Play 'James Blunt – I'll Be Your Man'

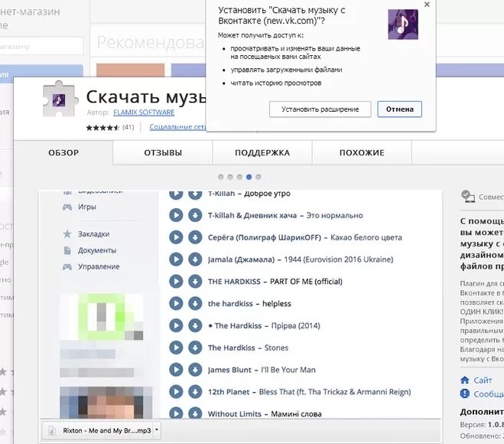coord(176,370)
